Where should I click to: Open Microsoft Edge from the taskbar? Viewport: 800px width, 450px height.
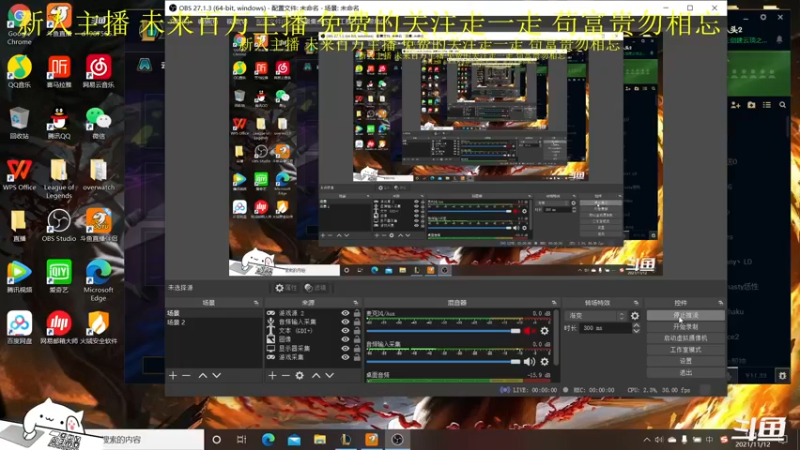[268, 439]
